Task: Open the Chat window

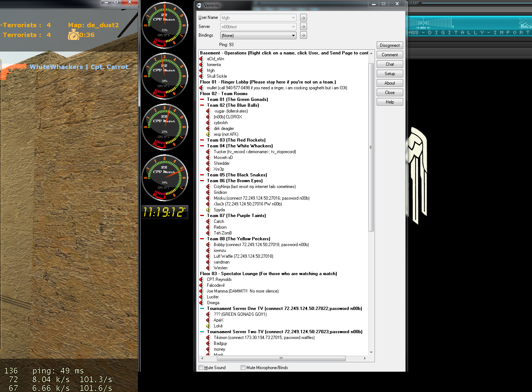Action: coord(390,64)
